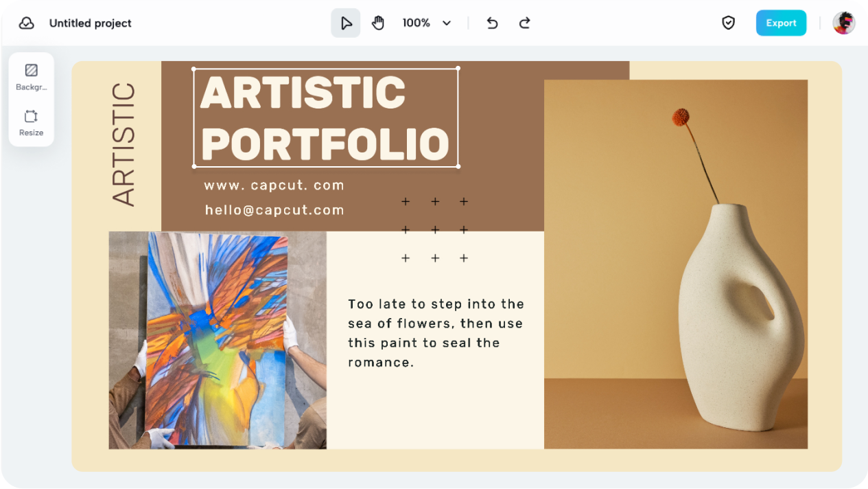Image resolution: width=868 pixels, height=489 pixels.
Task: Select the vertical ARTISTIC text
Action: coord(124,145)
